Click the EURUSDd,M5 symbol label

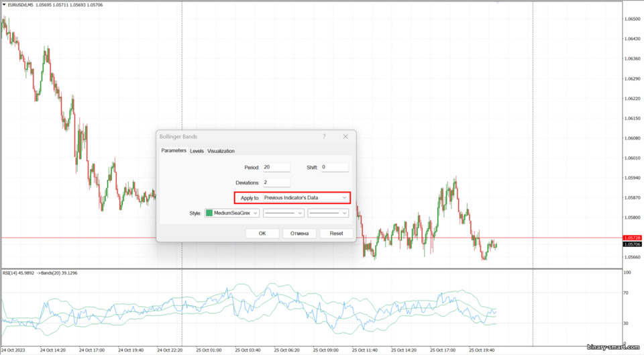pos(21,5)
